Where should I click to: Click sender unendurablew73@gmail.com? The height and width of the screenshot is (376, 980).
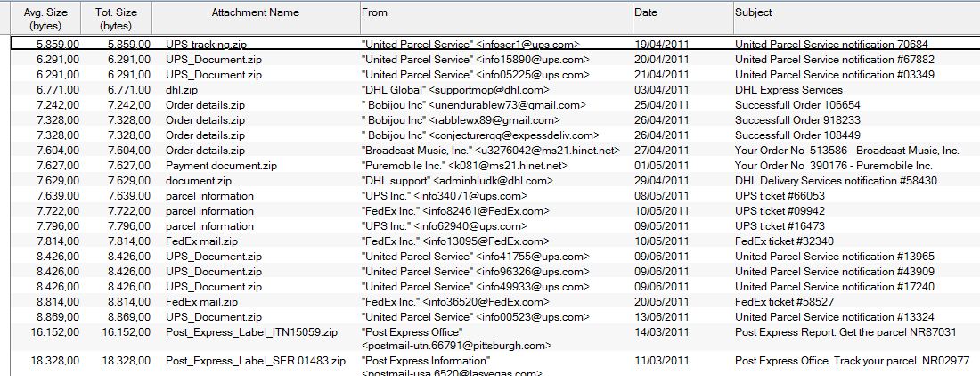coord(508,105)
